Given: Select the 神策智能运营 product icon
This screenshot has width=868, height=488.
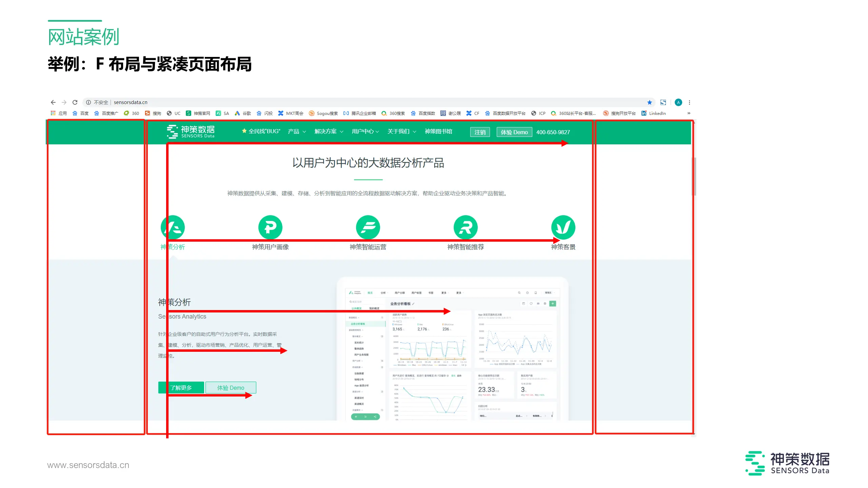Looking at the screenshot, I should (368, 227).
